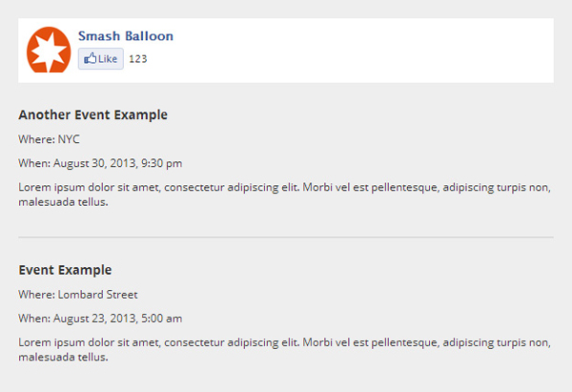
Task: Click the thumbs-up icon in Like button
Action: pyautogui.click(x=90, y=59)
